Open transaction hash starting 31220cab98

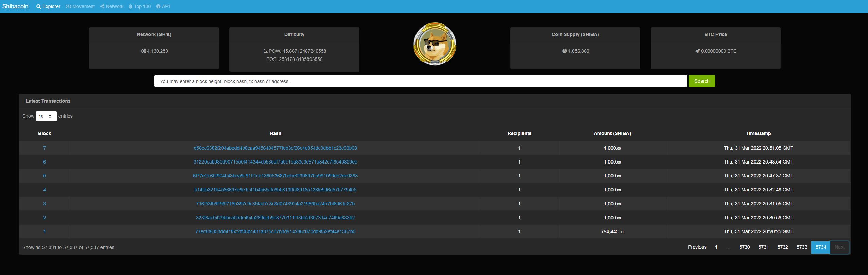[x=275, y=162]
